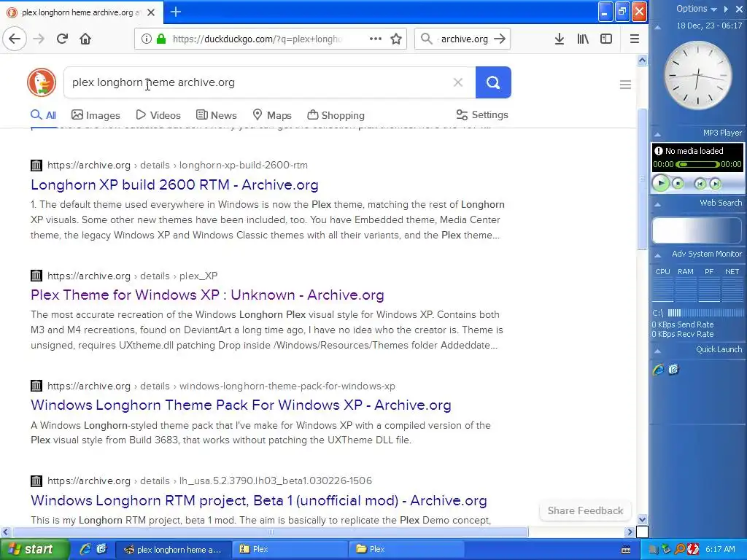
Task: Open the downloads panel
Action: tap(560, 39)
